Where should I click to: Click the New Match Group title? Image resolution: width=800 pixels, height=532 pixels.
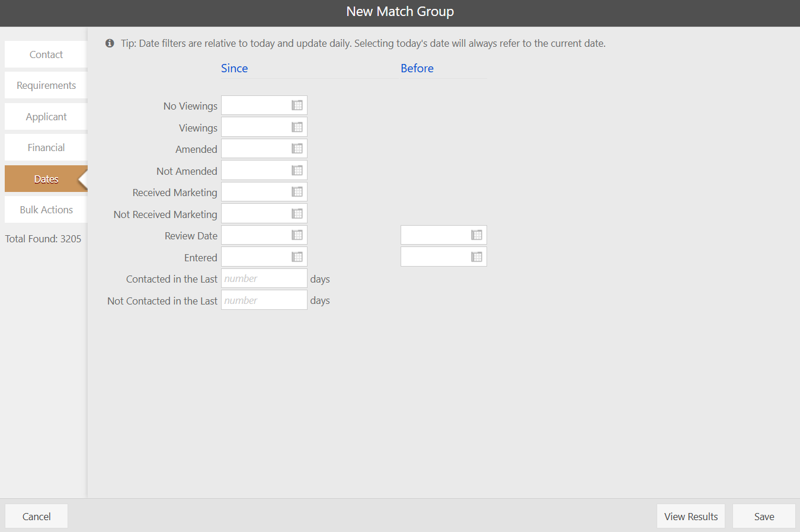tap(400, 12)
